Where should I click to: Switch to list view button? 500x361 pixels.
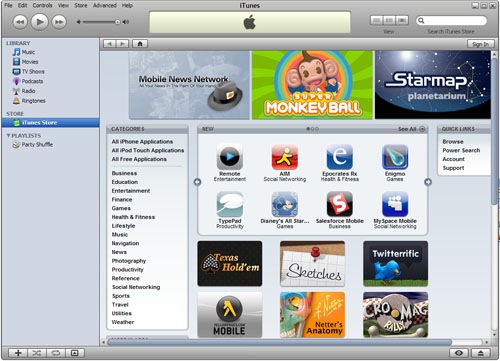377,20
